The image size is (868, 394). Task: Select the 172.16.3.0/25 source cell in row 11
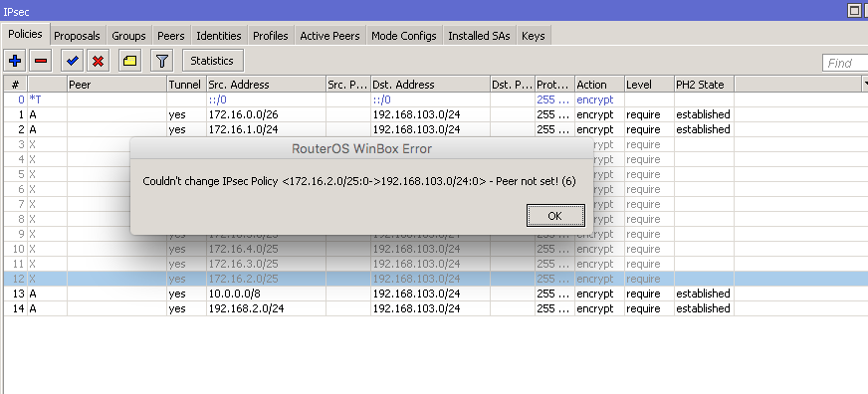click(x=266, y=264)
